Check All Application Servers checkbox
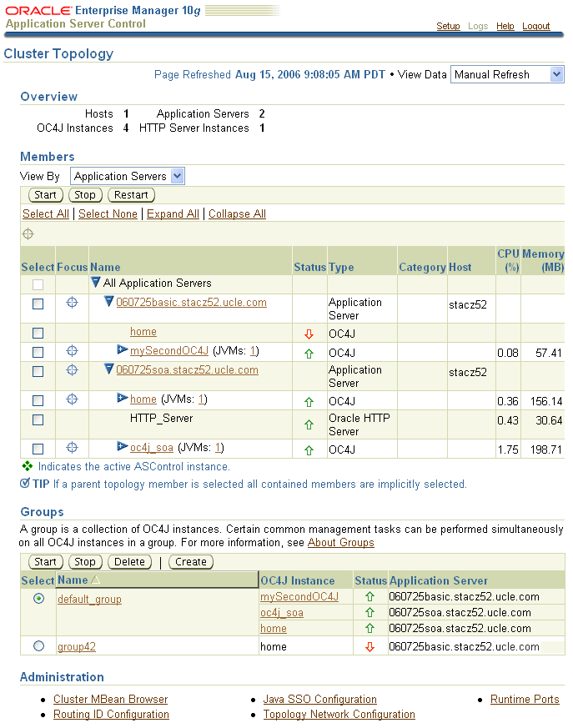 [38, 284]
